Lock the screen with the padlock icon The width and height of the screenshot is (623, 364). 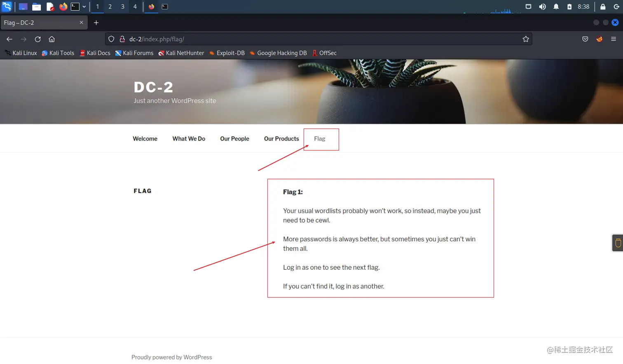[603, 7]
